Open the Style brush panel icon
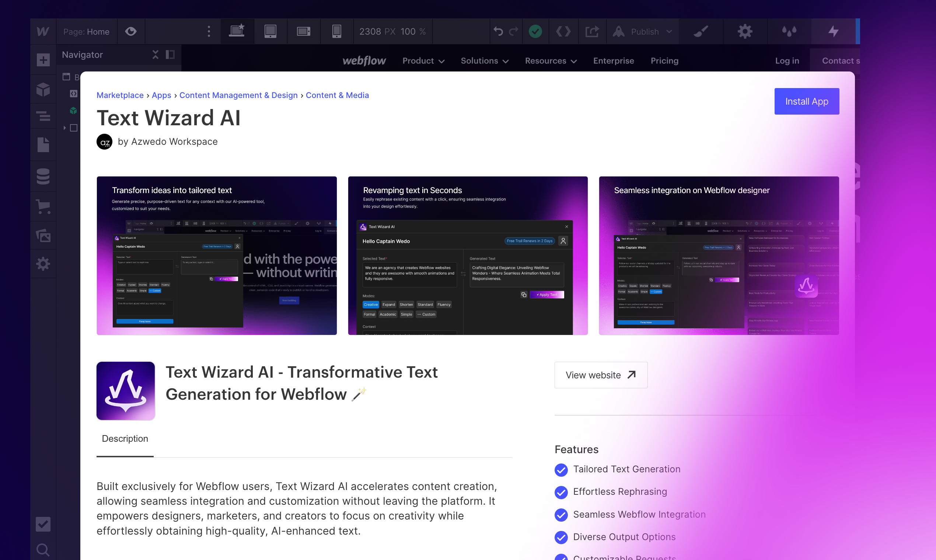The height and width of the screenshot is (560, 936). tap(701, 31)
